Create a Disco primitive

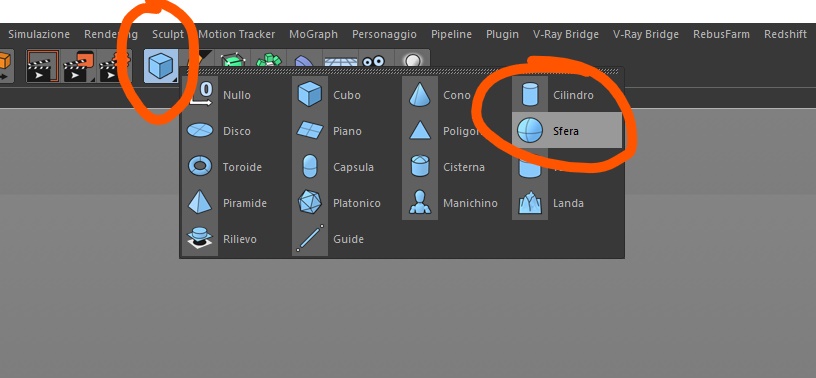tap(235, 131)
